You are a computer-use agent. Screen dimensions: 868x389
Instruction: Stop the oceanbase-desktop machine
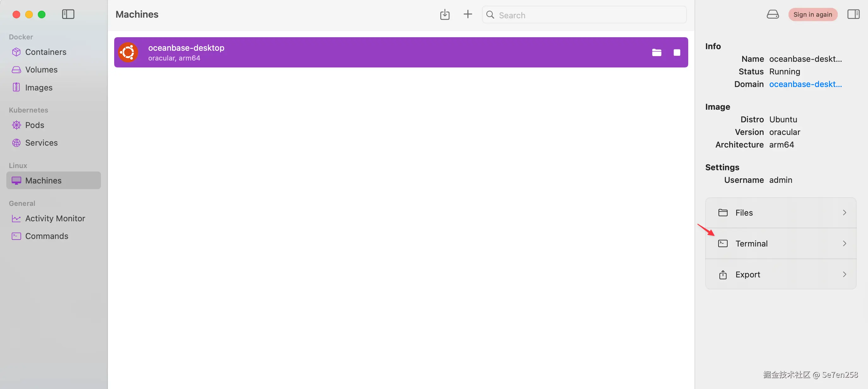(677, 53)
